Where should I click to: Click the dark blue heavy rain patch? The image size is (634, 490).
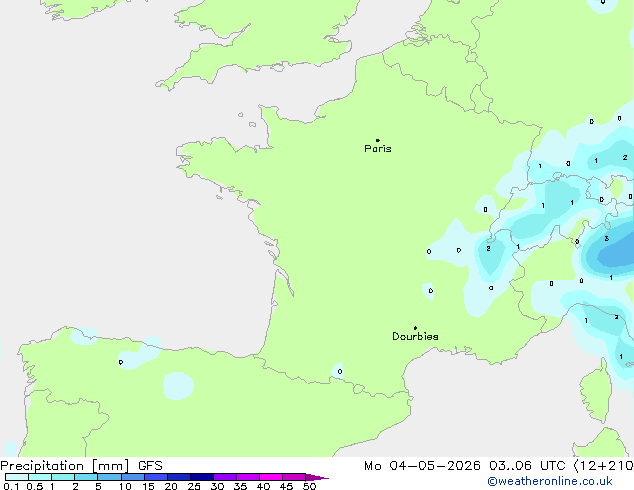point(616,252)
